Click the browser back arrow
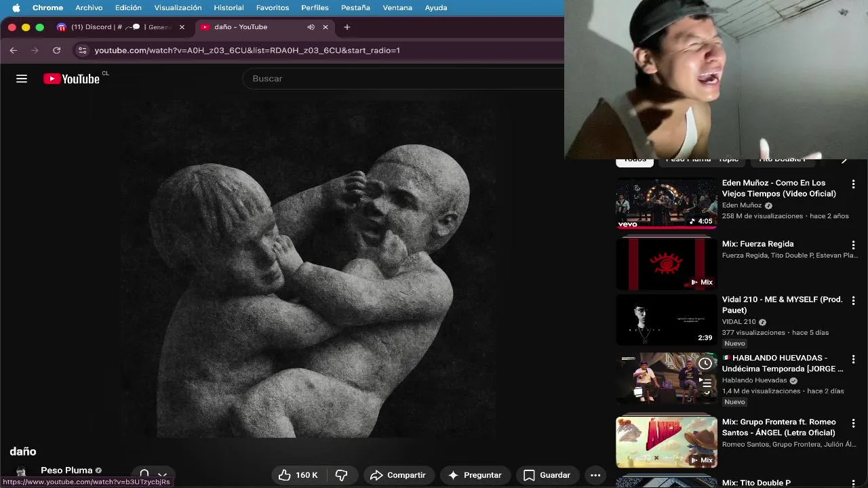The height and width of the screenshot is (488, 868). (13, 50)
